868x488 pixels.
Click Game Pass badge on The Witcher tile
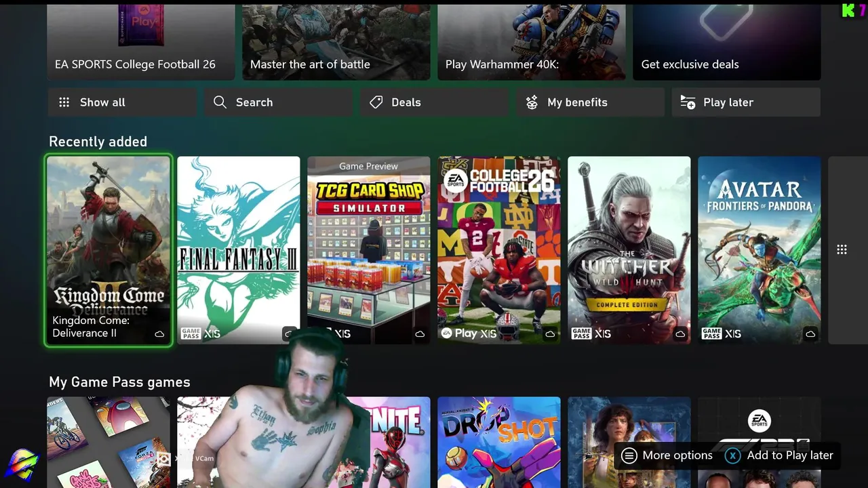tap(582, 333)
